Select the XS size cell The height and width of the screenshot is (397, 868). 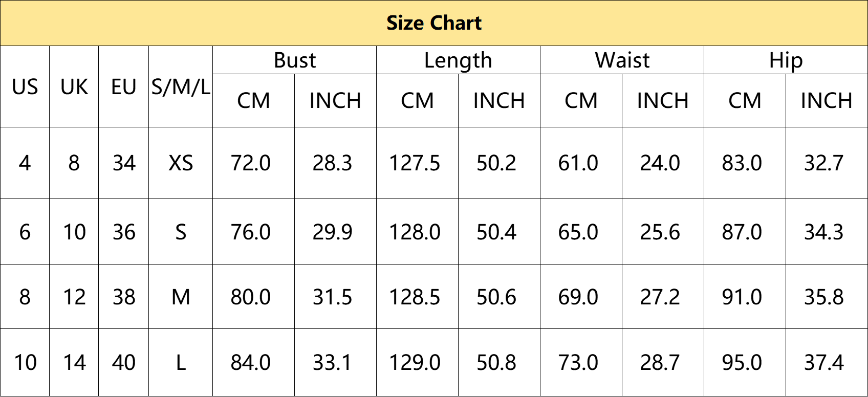(x=181, y=163)
